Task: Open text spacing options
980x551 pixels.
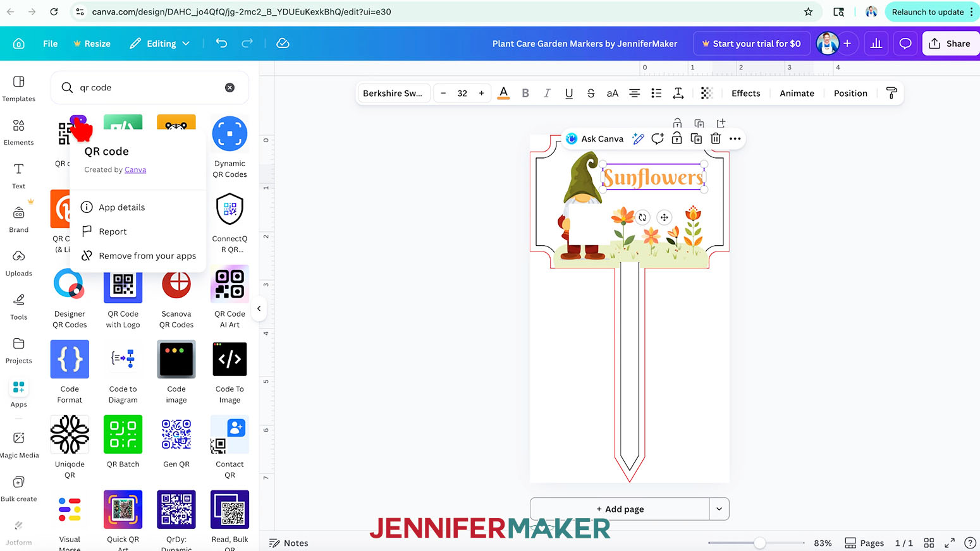Action: pyautogui.click(x=678, y=93)
